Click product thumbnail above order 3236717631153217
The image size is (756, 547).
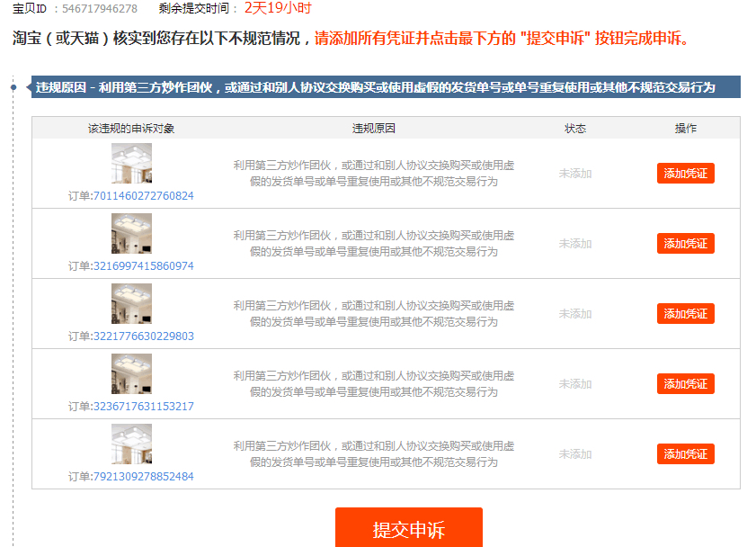point(131,374)
